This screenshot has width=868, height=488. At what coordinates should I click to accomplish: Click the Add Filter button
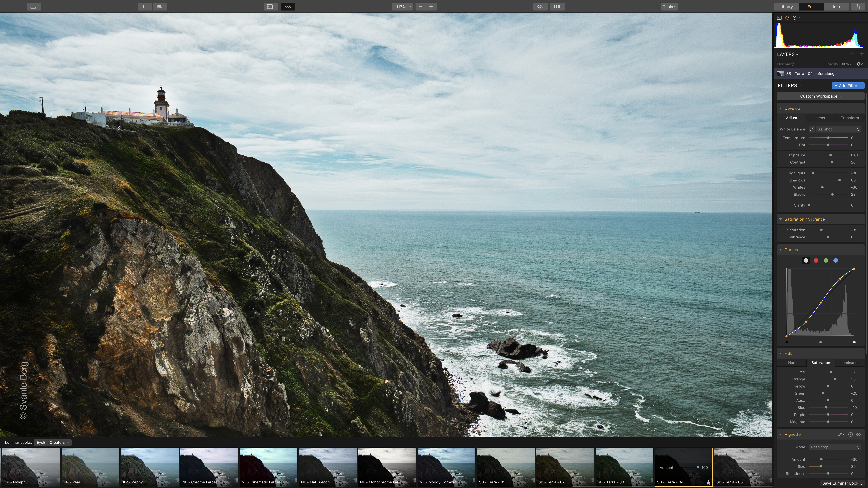848,86
